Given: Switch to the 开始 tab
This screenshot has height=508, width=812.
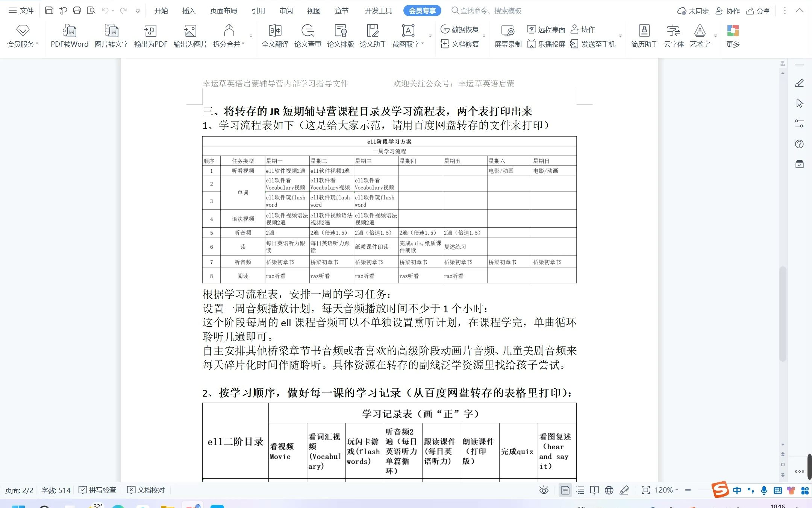Looking at the screenshot, I should click(161, 11).
